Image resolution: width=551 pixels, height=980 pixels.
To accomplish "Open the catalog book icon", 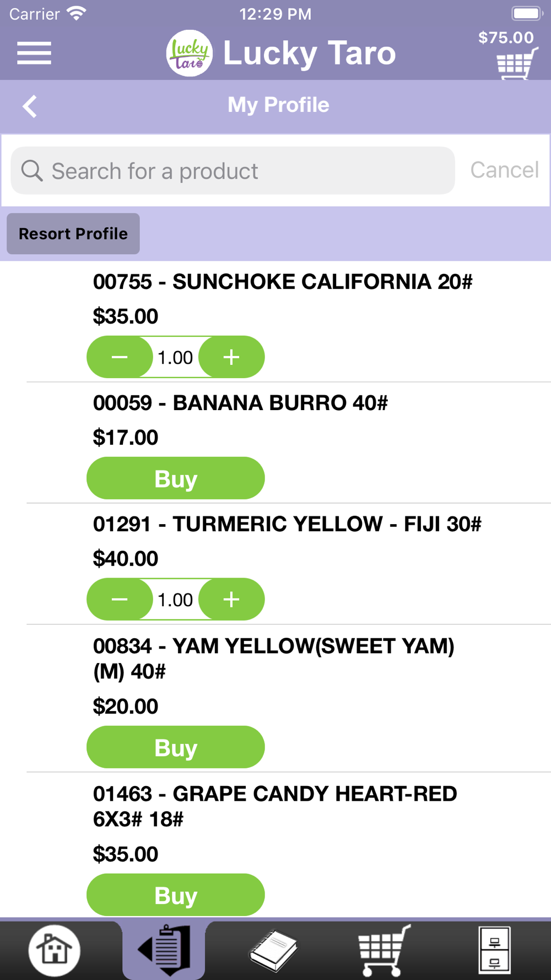I will 273,950.
